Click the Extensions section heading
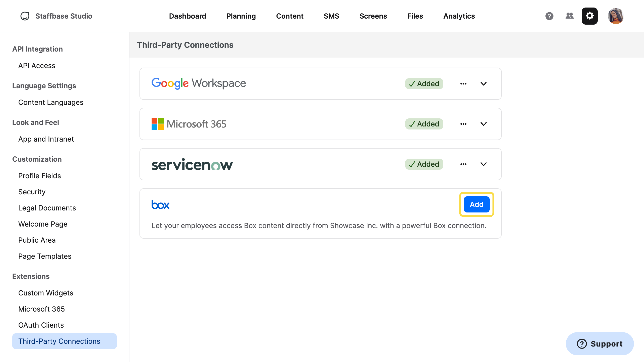644x362 pixels. (x=31, y=276)
